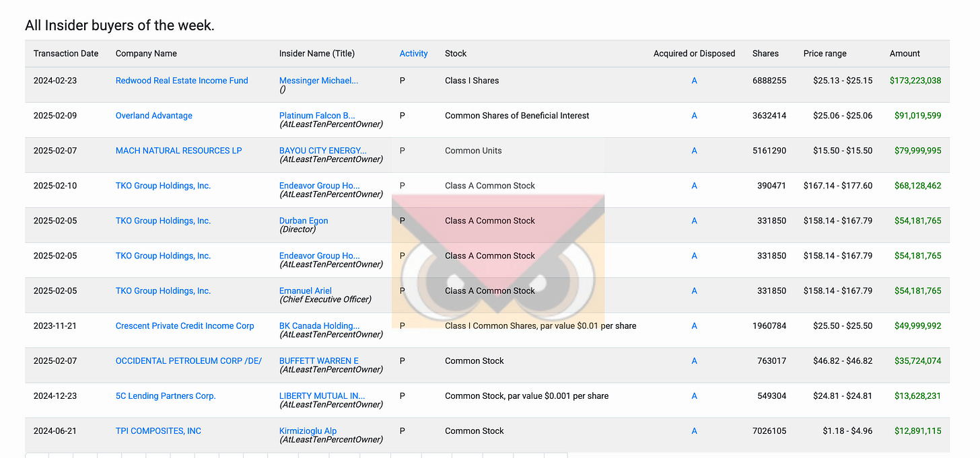The height and width of the screenshot is (458, 980).
Task: Select the shares value 5161290
Action: point(769,150)
